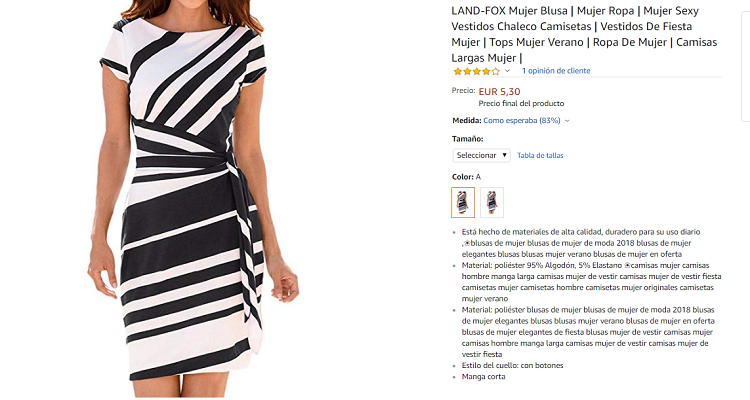The image size is (750, 400).
Task: Click the third bullet starting 'Material: poliéster blusas'
Action: pyautogui.click(x=585, y=331)
